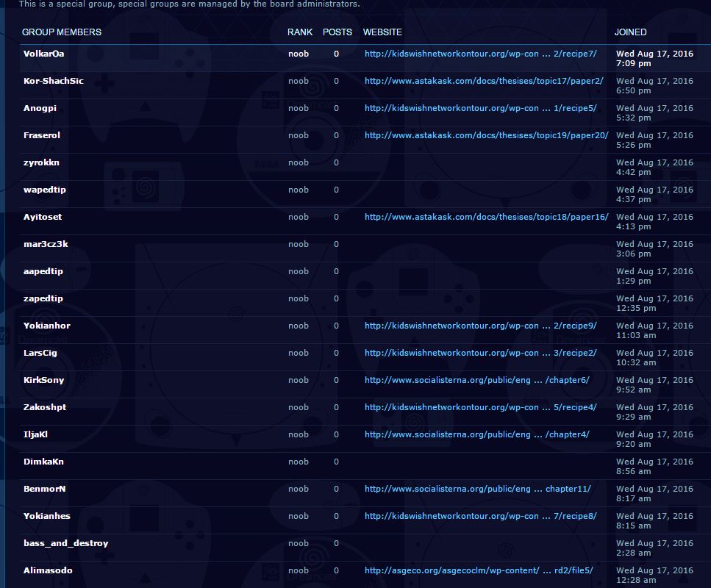Open member profile bass_and_destroy

coord(65,544)
